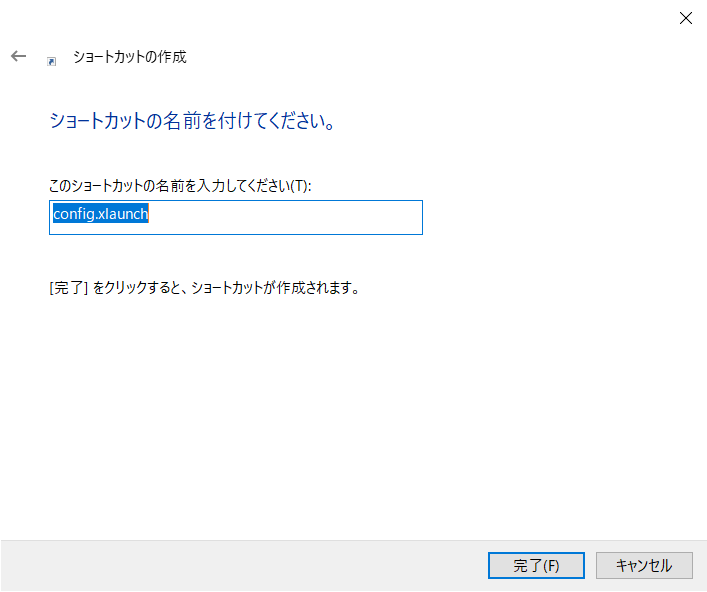Click the back arrow icon
The width and height of the screenshot is (707, 592).
(x=18, y=56)
